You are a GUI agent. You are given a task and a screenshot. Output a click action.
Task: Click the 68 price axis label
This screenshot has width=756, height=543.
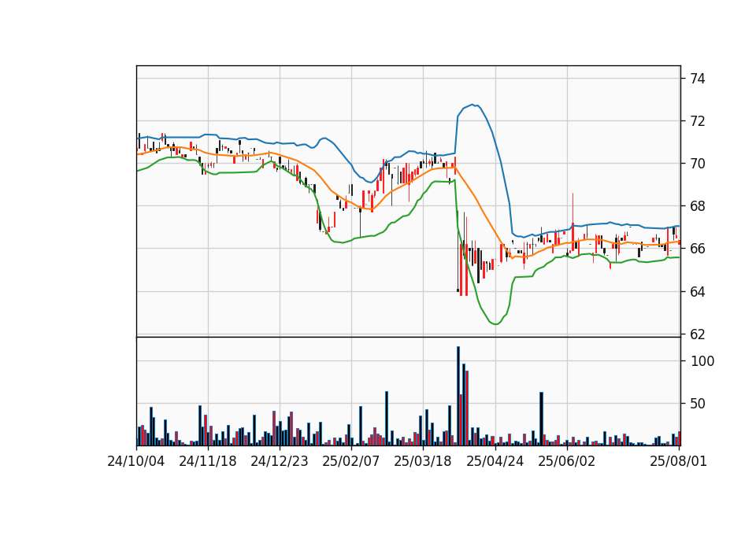[697, 206]
